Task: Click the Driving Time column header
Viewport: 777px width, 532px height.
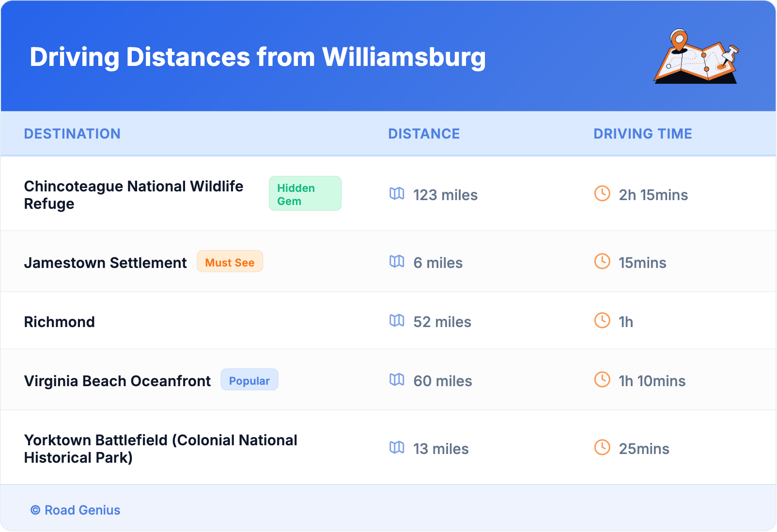Action: point(643,134)
